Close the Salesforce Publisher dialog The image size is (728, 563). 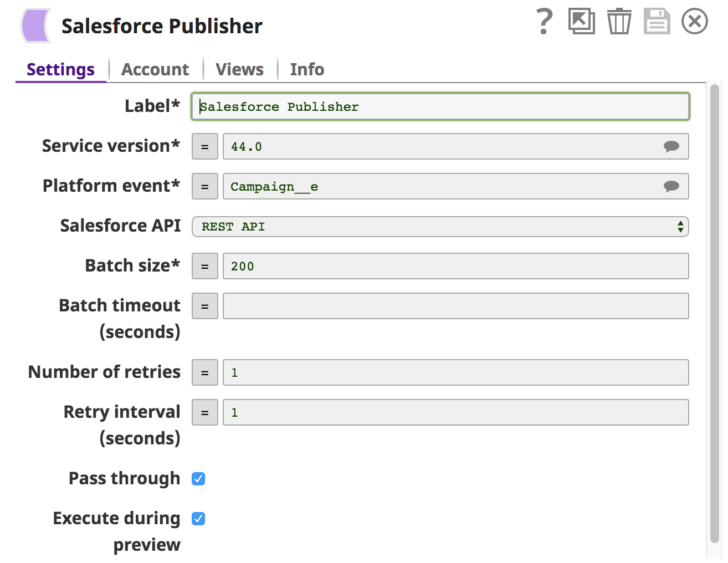pos(694,22)
